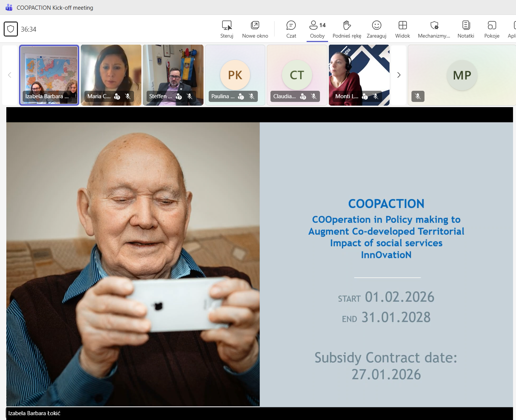Select Claudia CT participant tile
This screenshot has height=420, width=516.
(x=297, y=74)
